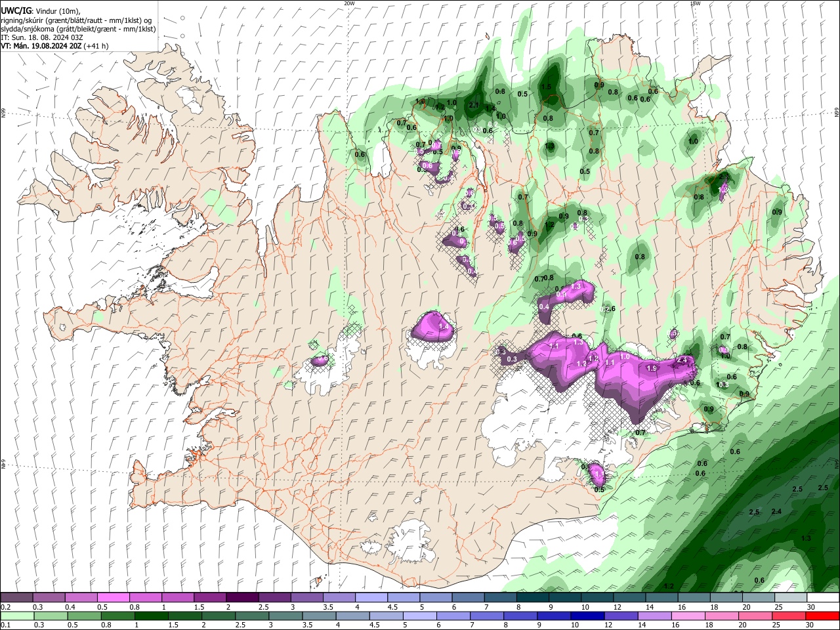Click the UWC/IG title in the header box
The width and height of the screenshot is (840, 630).
tap(16, 10)
